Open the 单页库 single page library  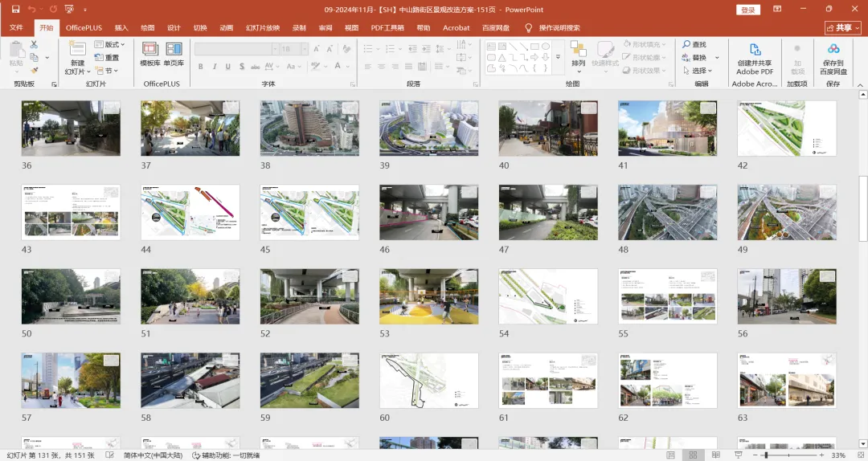pyautogui.click(x=174, y=54)
